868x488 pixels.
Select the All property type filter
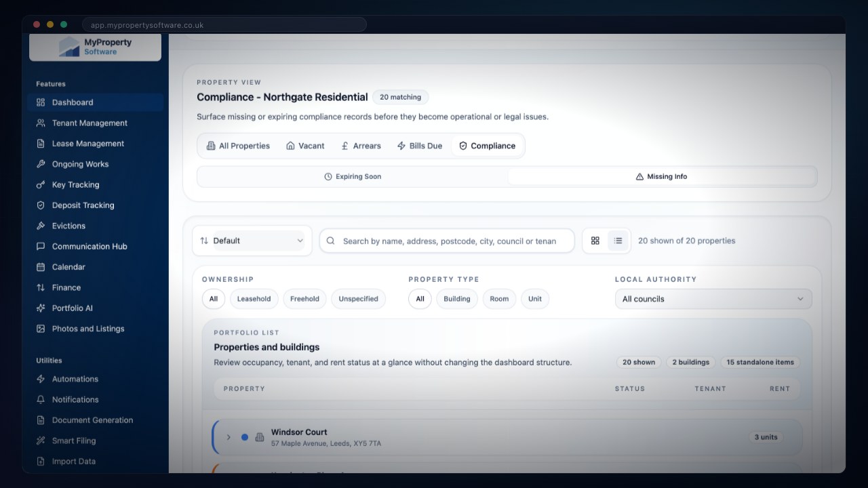420,299
